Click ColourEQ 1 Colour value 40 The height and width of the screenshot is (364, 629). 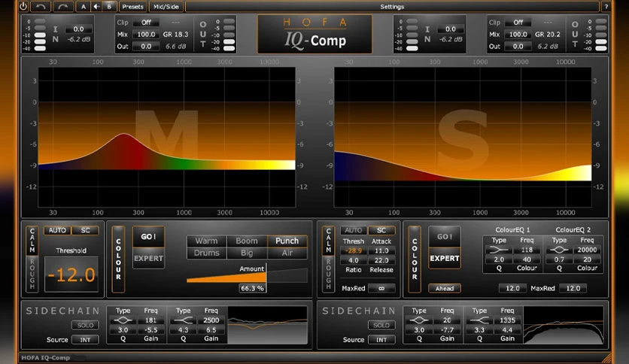pyautogui.click(x=527, y=259)
